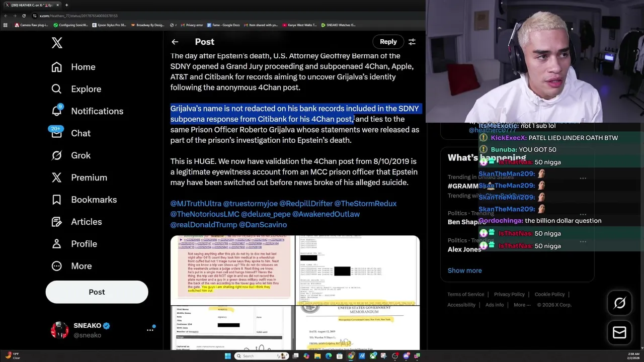Open the Government Memorandum image
This screenshot has height=362, width=644.
click(x=358, y=328)
